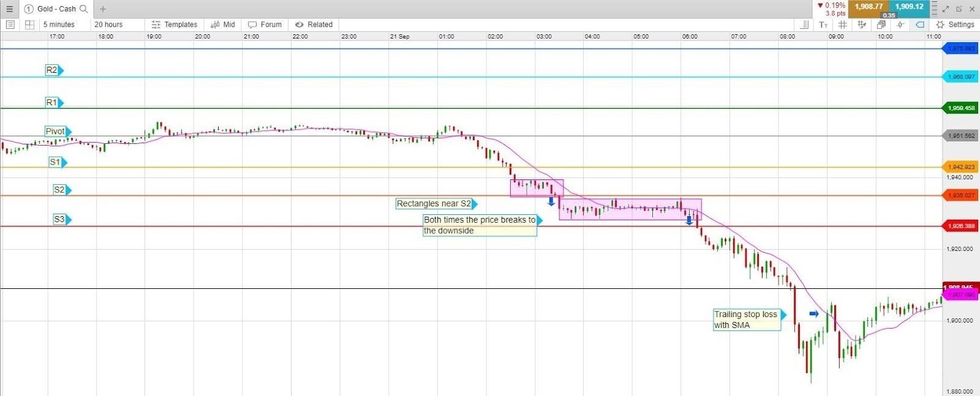Search instruments with the magnifier icon

coord(84,9)
